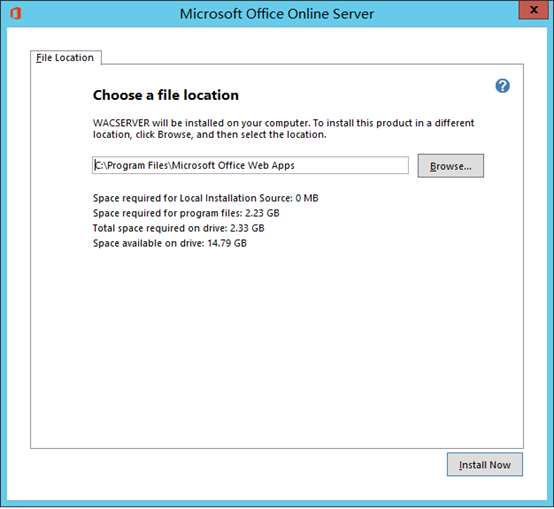Open help with the blue question mark icon

(x=502, y=86)
